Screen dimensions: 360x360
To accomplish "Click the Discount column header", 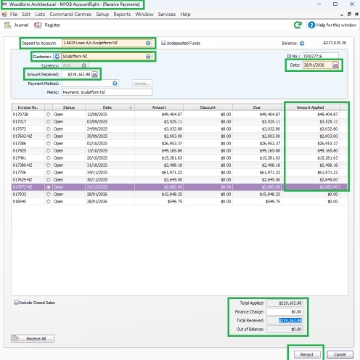I will click(x=208, y=107).
